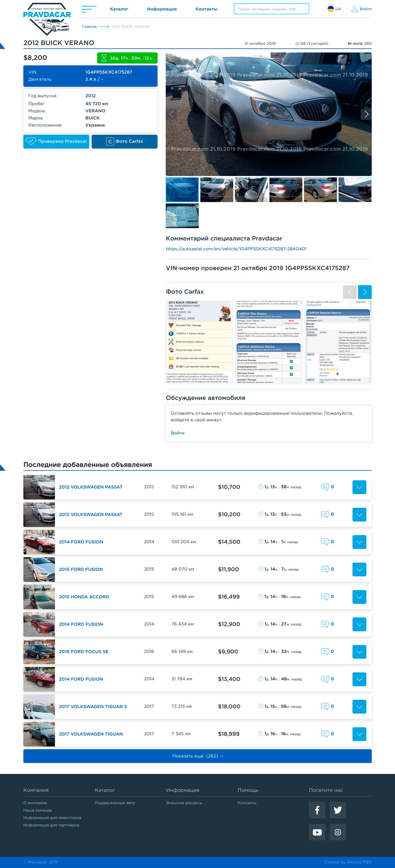Click comments icon for 2017 Tiguan S

coord(325,707)
